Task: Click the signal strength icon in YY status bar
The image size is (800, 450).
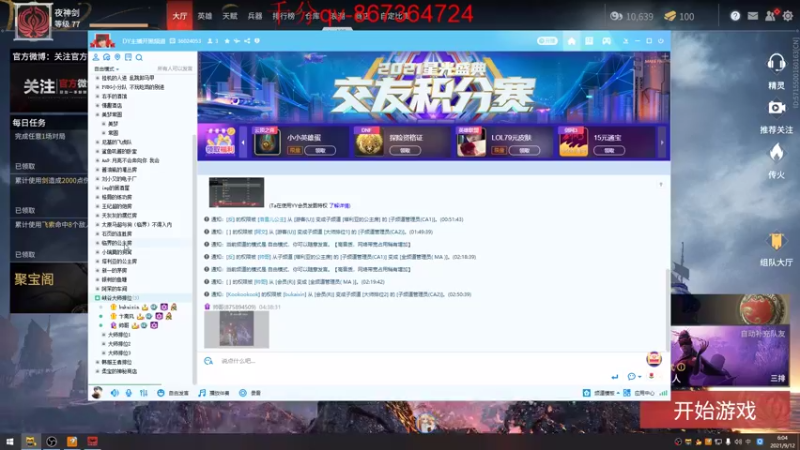Action: (663, 393)
